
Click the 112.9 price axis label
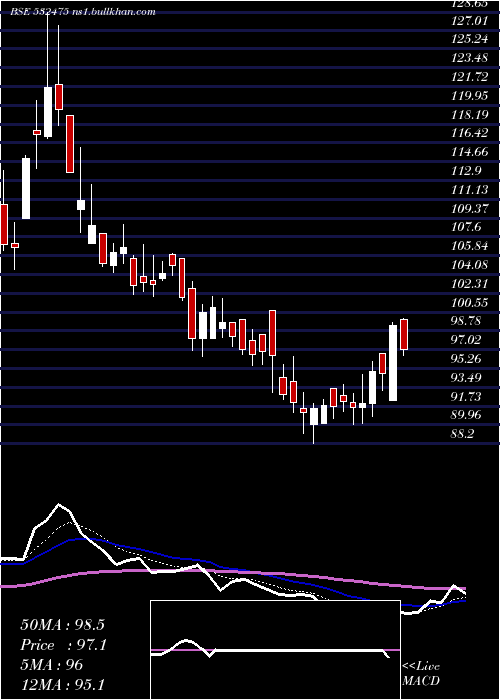click(466, 171)
